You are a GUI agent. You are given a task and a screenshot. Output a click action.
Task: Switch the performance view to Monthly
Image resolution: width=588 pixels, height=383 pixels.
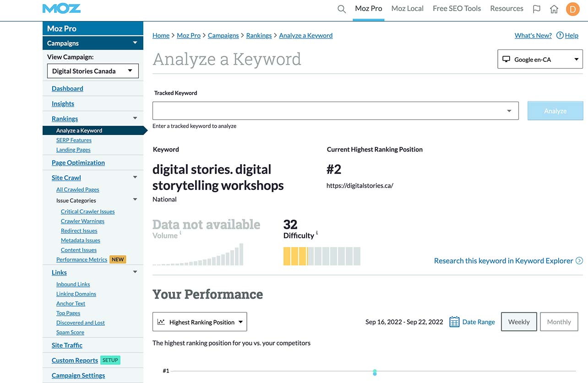pyautogui.click(x=559, y=322)
